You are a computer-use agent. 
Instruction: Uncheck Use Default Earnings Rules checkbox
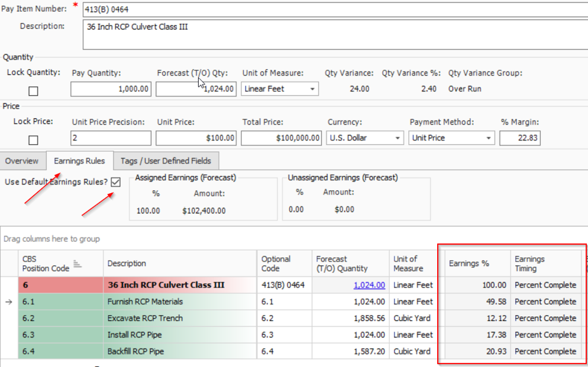tap(115, 182)
